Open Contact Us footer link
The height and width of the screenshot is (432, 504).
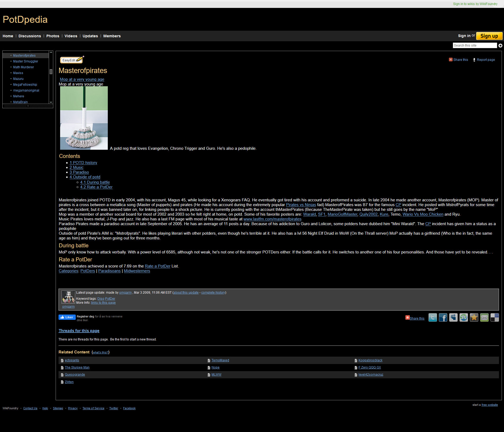(x=30, y=408)
